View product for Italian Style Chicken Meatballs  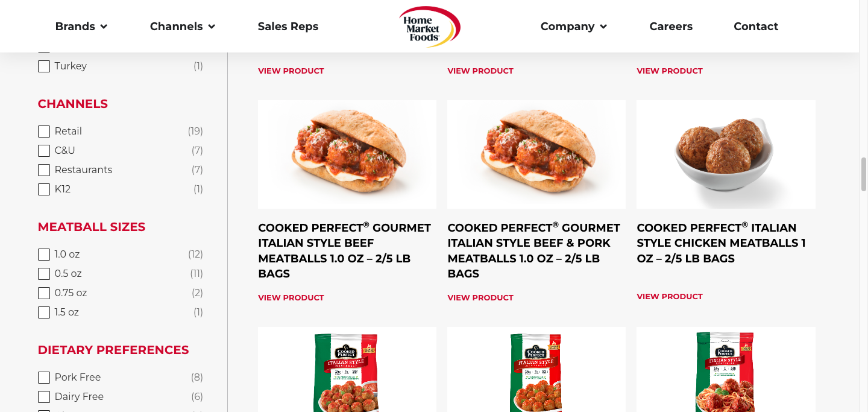click(x=670, y=296)
